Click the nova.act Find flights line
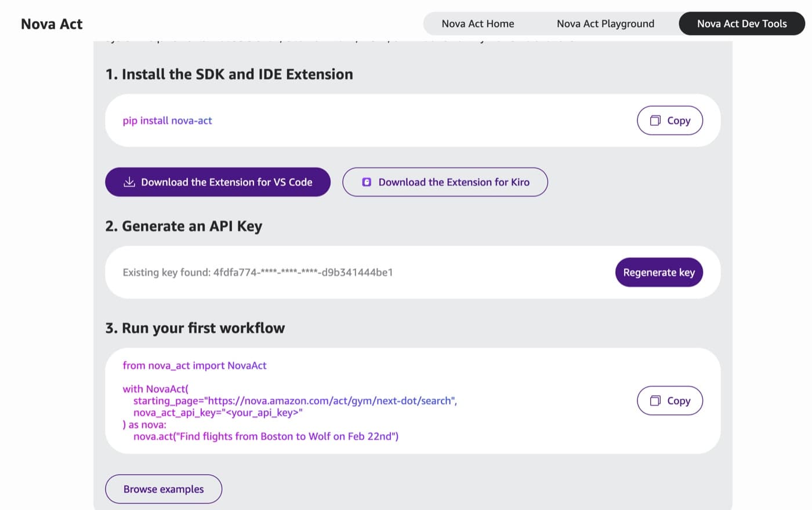This screenshot has height=510, width=812. (x=266, y=436)
